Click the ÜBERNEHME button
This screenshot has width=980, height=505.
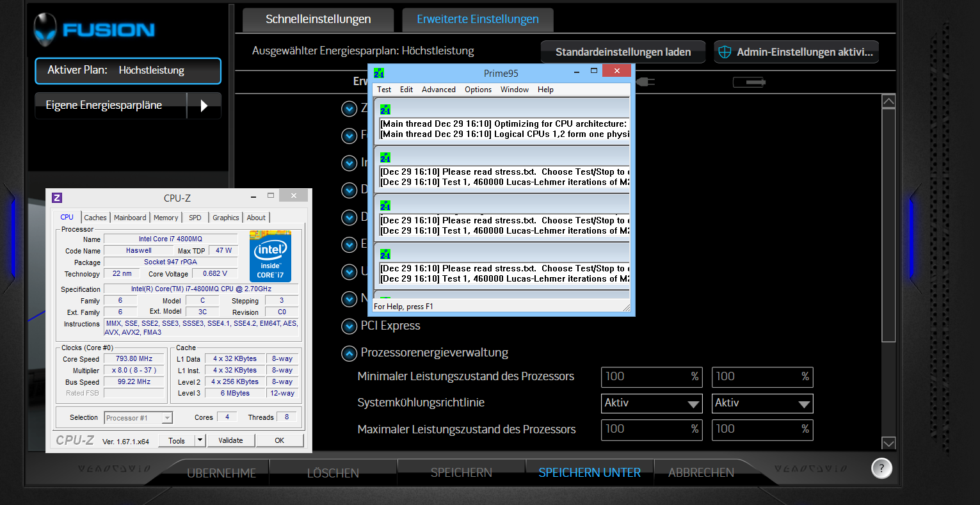pyautogui.click(x=221, y=473)
